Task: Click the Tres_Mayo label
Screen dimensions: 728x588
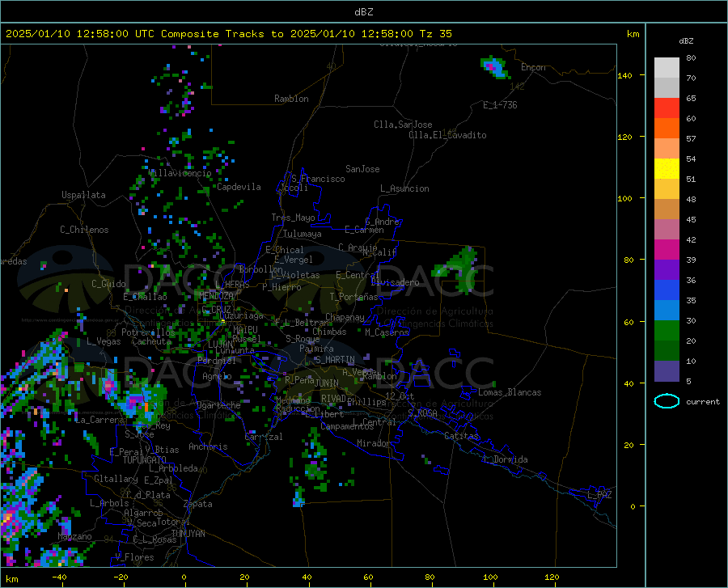Action: pyautogui.click(x=293, y=218)
